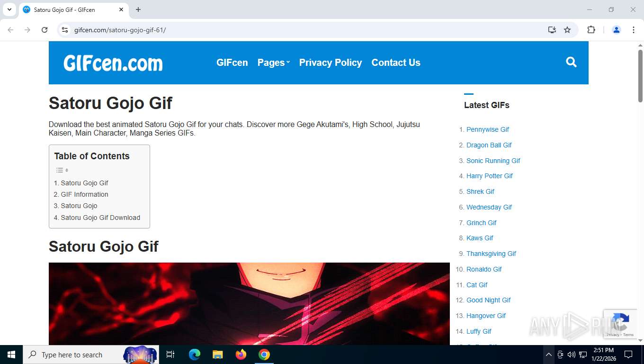
Task: Open the Luffy Gif link
Action: click(479, 331)
